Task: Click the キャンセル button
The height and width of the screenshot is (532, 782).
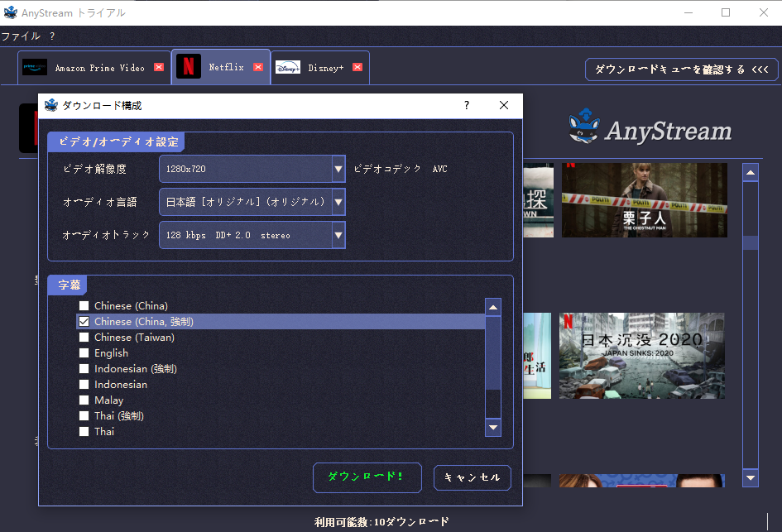Action: [473, 477]
